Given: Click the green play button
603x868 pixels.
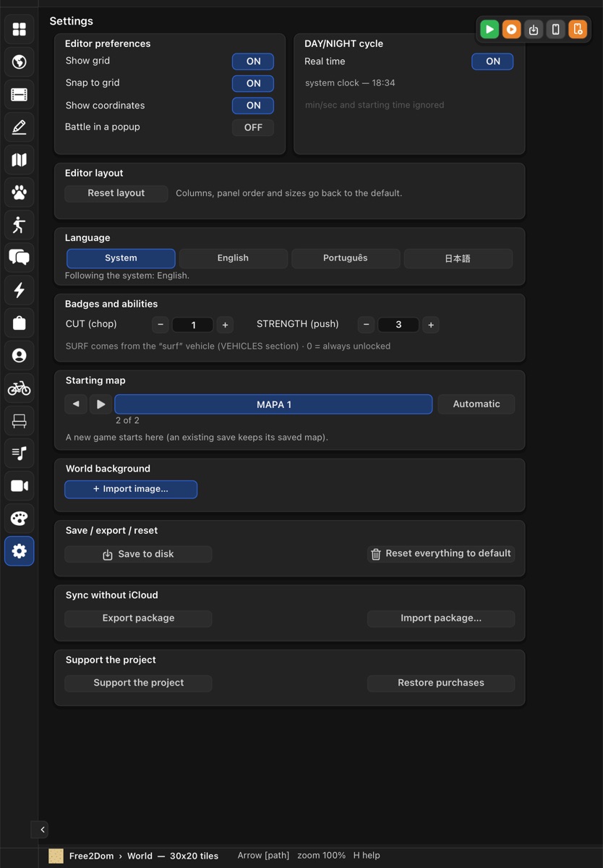Looking at the screenshot, I should 489,30.
